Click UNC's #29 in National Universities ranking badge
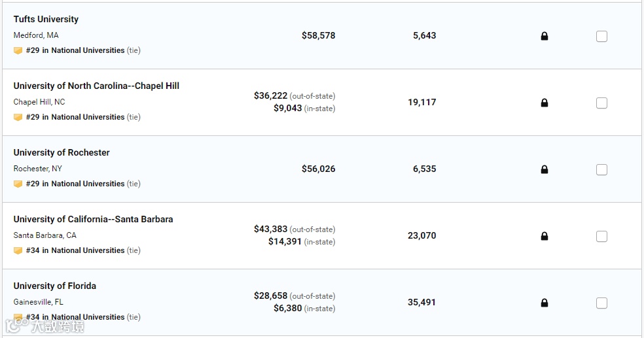The image size is (644, 338). pos(75,117)
